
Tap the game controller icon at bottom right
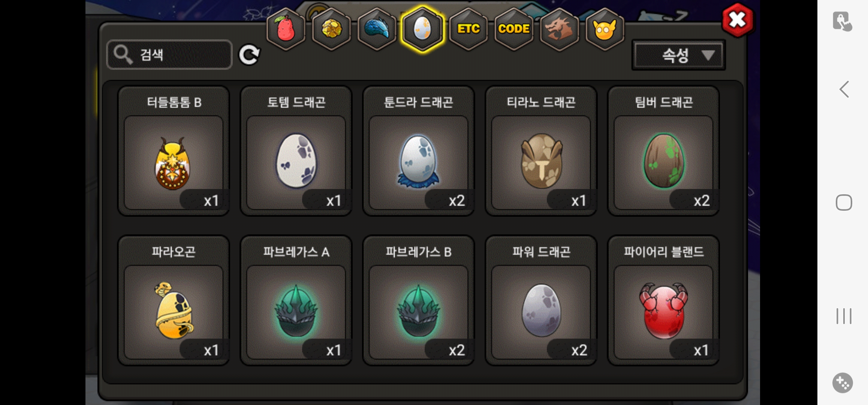coord(843,383)
